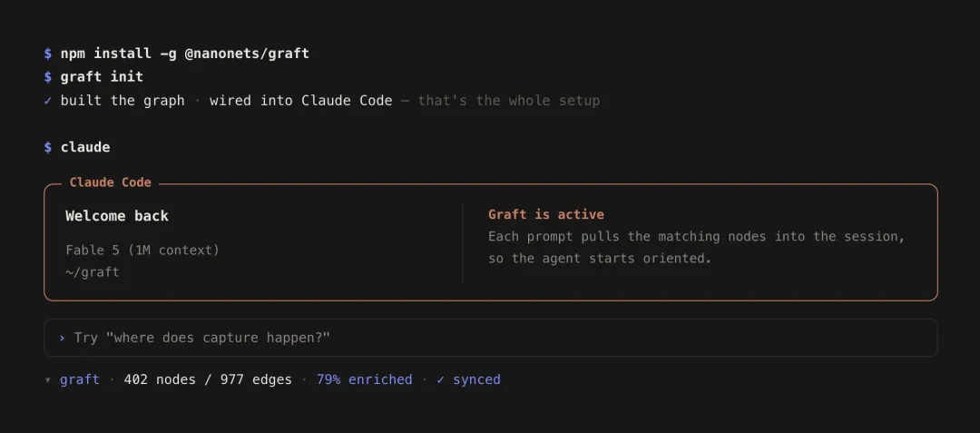
Task: Click the 402 nodes / 977 edges text
Action: pyautogui.click(x=208, y=379)
